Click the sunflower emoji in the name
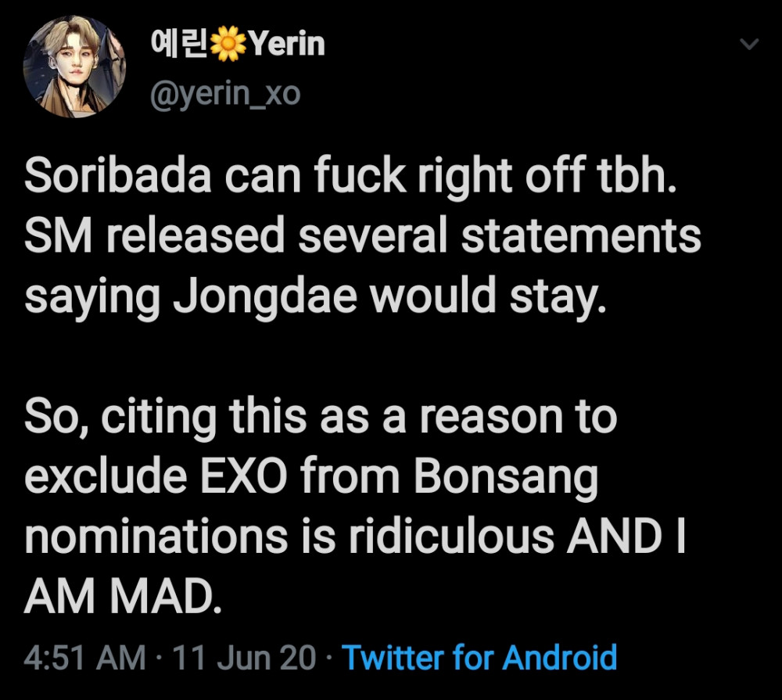This screenshot has width=782, height=700. tap(228, 45)
